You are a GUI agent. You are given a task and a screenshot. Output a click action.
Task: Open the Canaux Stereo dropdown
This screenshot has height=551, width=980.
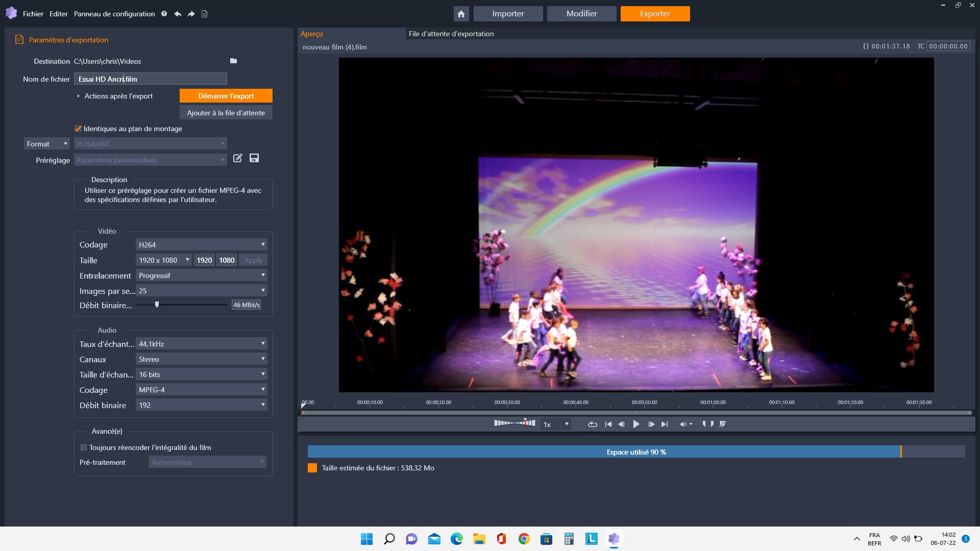pos(201,360)
